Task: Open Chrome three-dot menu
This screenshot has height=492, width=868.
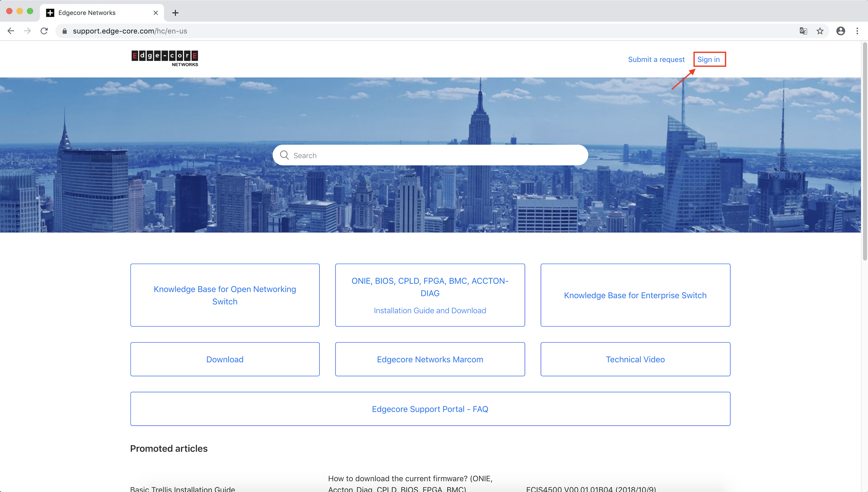Action: pyautogui.click(x=857, y=31)
